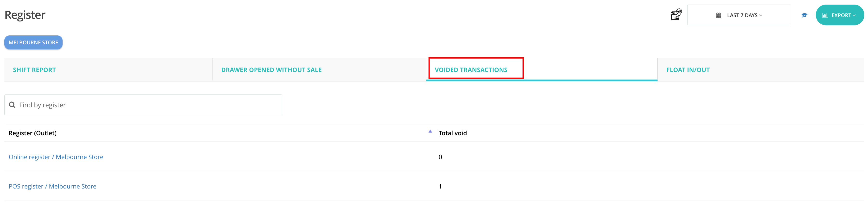The image size is (868, 202).
Task: Open the Last 7 Days date dropdown
Action: tap(739, 15)
